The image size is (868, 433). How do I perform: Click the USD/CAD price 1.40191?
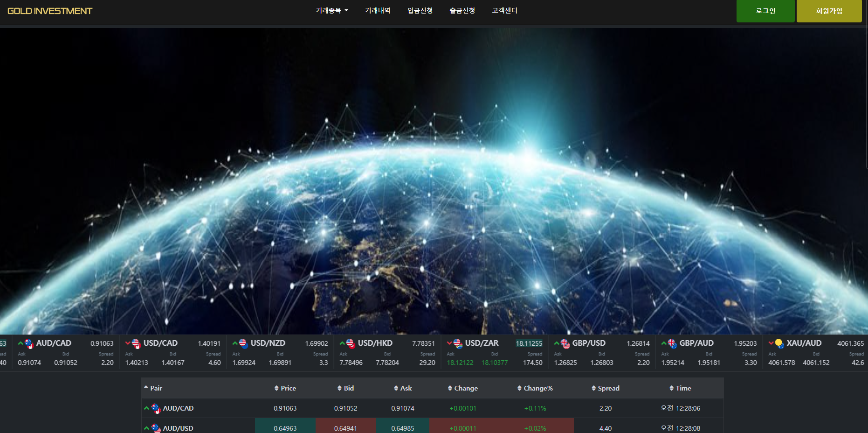[x=209, y=343]
